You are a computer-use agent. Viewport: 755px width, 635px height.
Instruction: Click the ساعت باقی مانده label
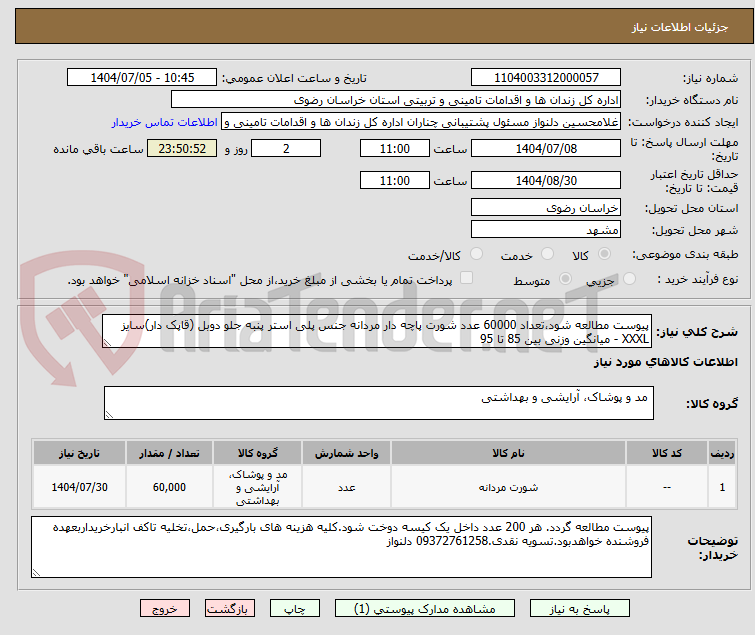[98, 149]
